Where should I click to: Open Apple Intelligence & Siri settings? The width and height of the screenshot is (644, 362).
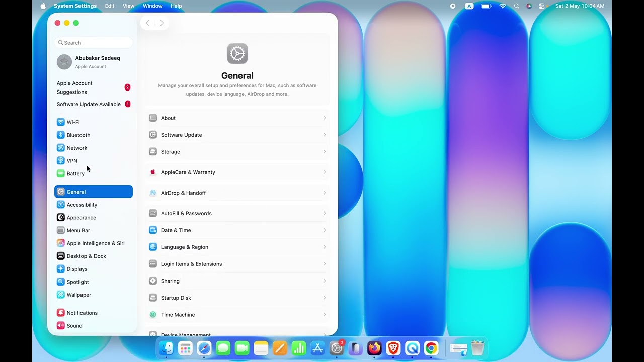pyautogui.click(x=94, y=243)
